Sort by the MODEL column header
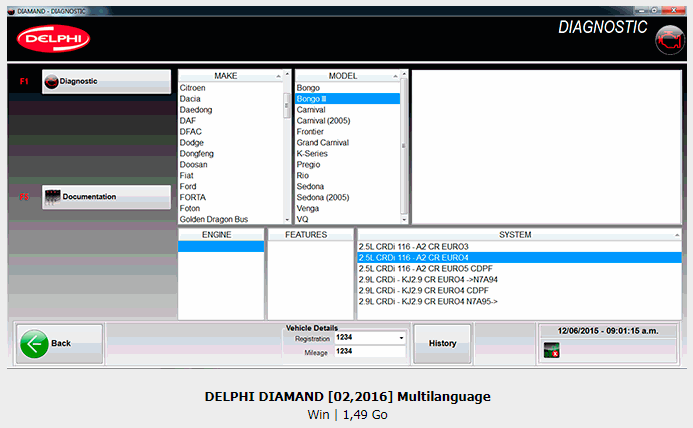693x428 pixels. [347, 76]
